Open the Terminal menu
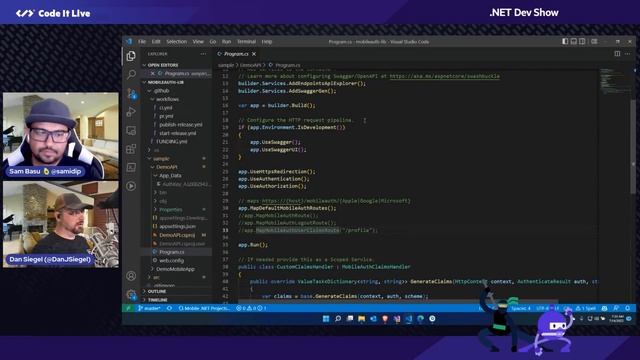Viewport: 640px width, 360px height. [x=246, y=42]
